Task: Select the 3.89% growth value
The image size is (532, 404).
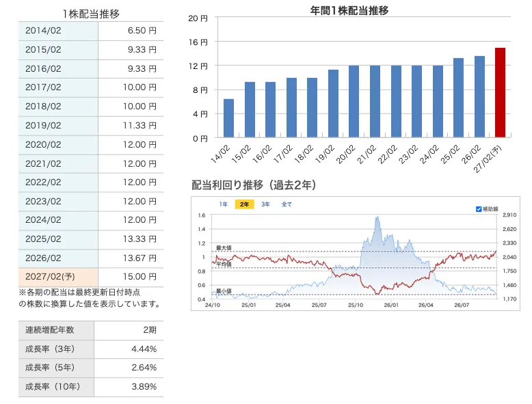Action: tap(144, 386)
